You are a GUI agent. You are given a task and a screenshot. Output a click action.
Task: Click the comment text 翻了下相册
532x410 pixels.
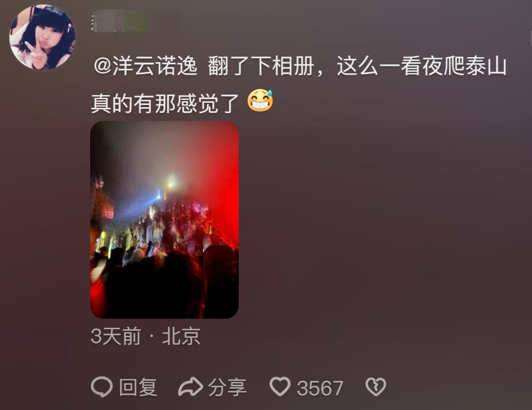pos(261,66)
